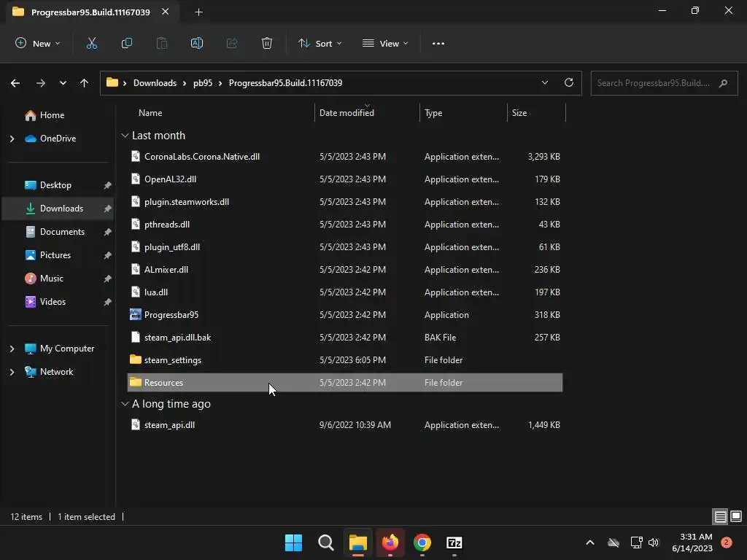747x560 pixels.
Task: Expand Network tree node
Action: pyautogui.click(x=12, y=372)
